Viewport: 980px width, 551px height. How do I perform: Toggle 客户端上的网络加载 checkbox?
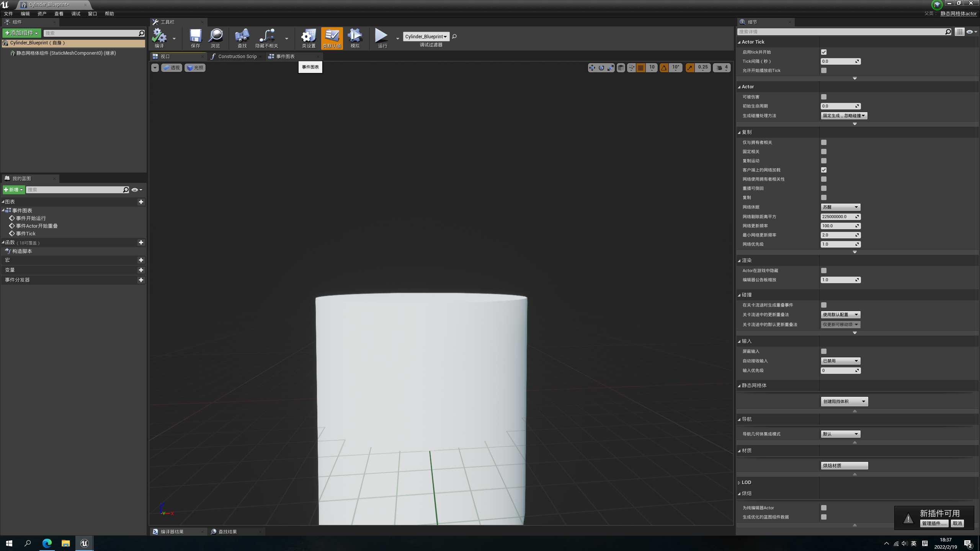pos(824,170)
